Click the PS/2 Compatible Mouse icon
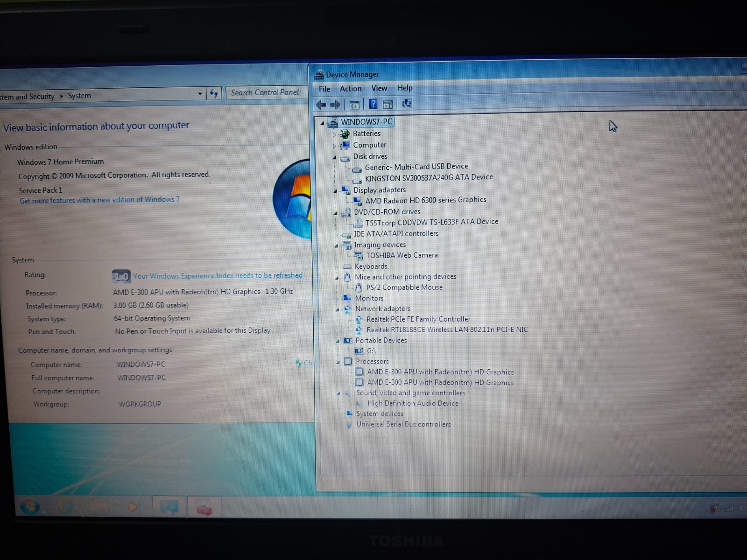 (359, 288)
